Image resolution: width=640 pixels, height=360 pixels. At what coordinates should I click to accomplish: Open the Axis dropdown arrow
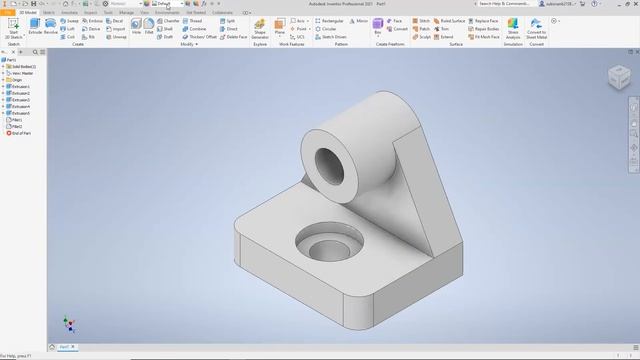[308, 21]
